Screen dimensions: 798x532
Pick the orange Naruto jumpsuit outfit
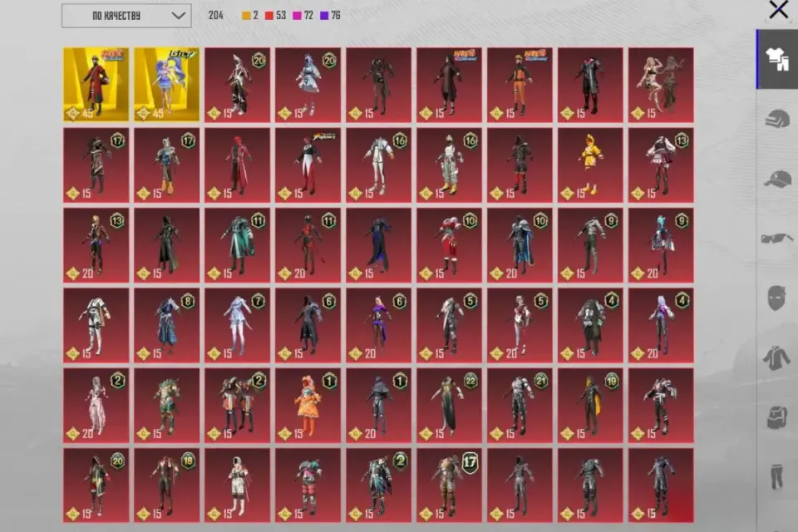point(520,85)
